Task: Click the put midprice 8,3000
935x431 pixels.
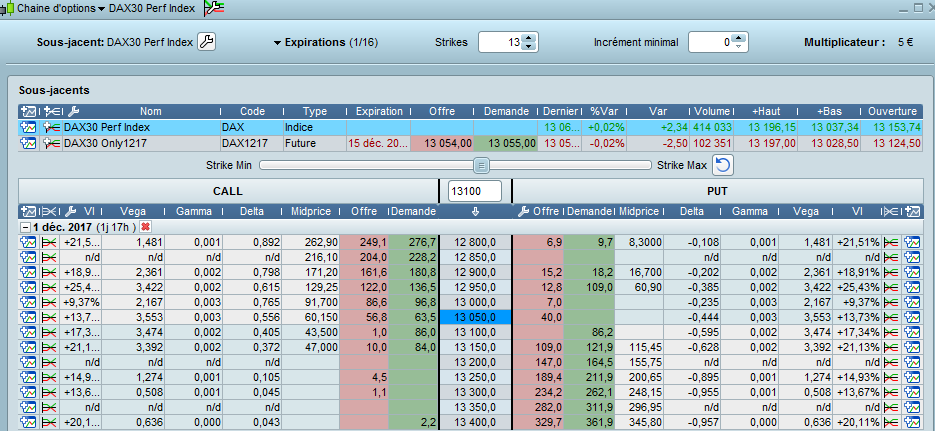Action: click(x=639, y=242)
